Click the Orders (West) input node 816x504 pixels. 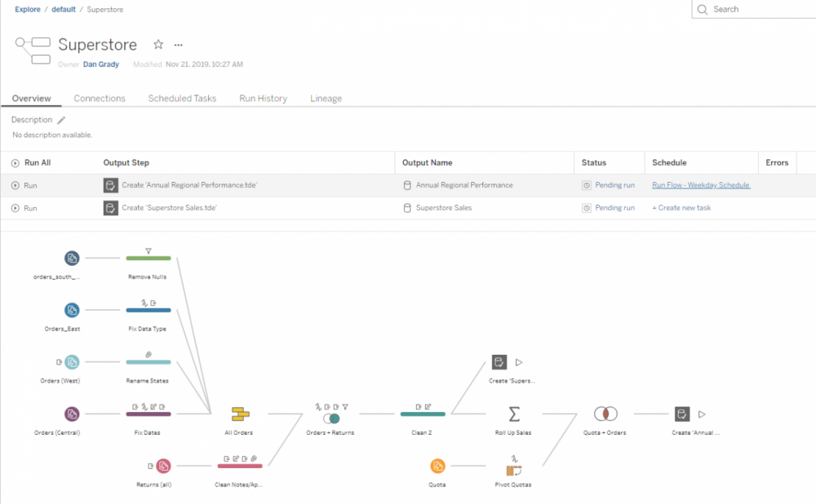pos(72,362)
